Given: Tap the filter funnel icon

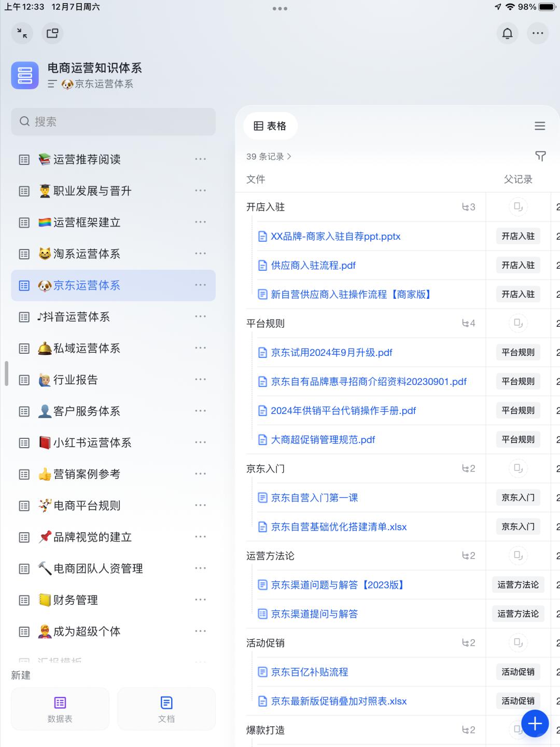Looking at the screenshot, I should click(x=540, y=156).
